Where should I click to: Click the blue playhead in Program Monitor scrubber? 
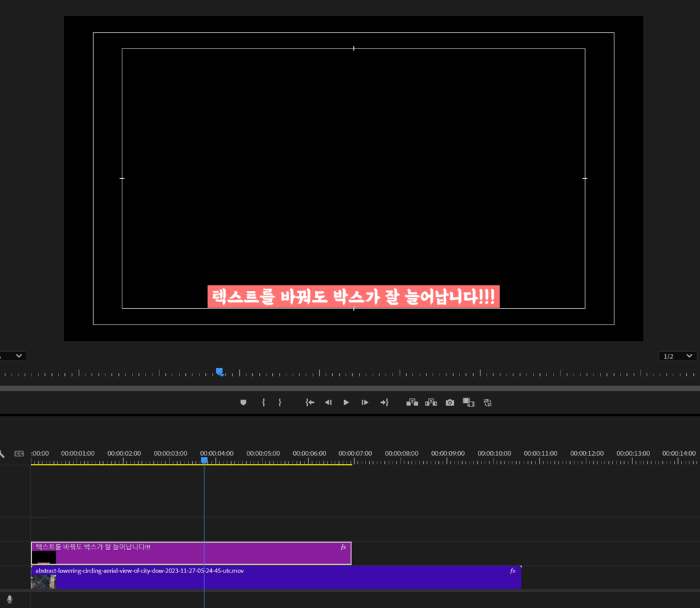coord(219,372)
